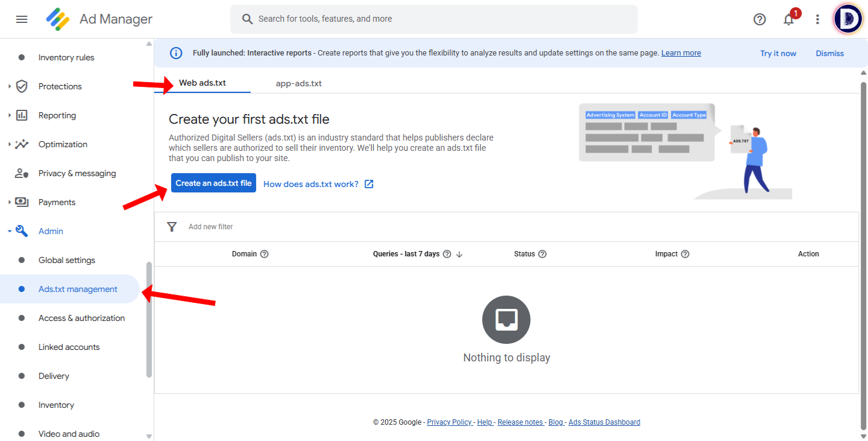Open the Learn more link
Viewport: 868px width, 441px height.
click(681, 53)
